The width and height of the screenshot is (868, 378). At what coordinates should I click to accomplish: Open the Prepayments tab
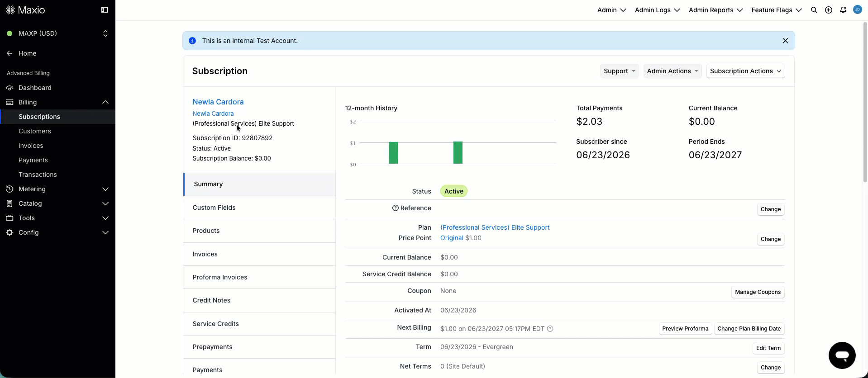[259, 347]
